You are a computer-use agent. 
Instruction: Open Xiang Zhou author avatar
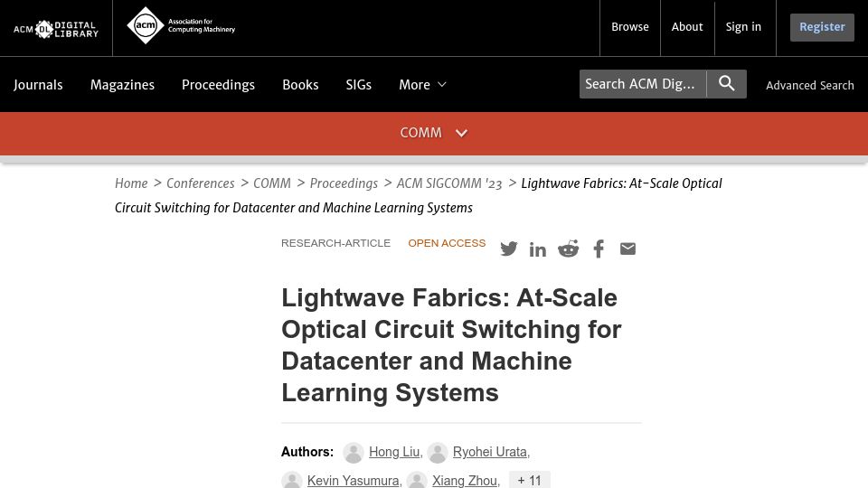coord(417,480)
